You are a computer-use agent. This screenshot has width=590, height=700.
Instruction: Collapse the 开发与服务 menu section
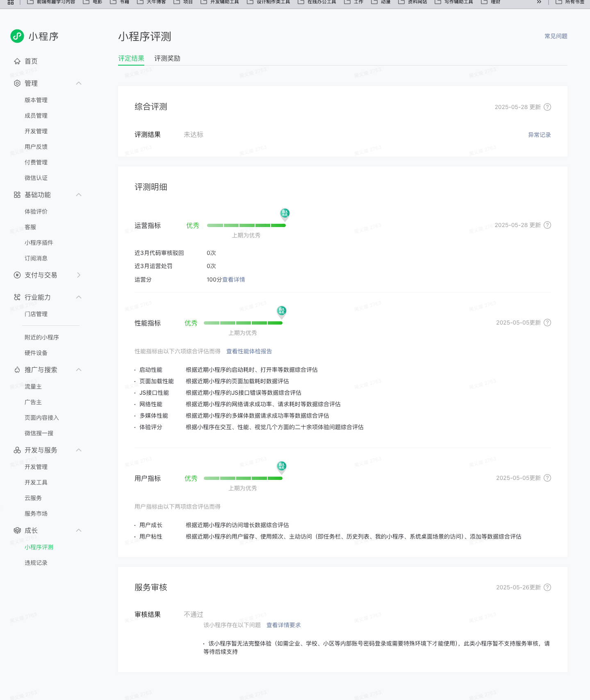point(79,450)
